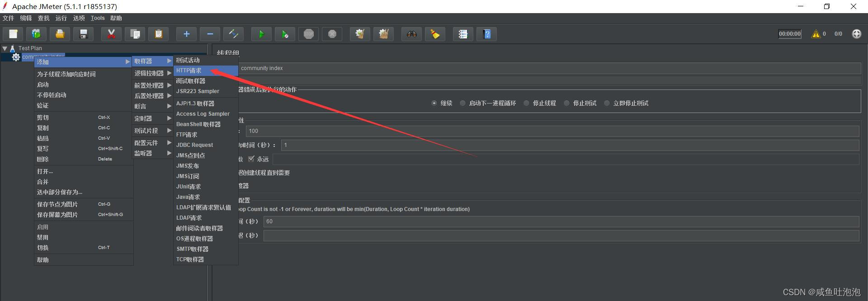This screenshot has width=868, height=301.
Task: Start the test with green play icon
Action: tap(261, 34)
